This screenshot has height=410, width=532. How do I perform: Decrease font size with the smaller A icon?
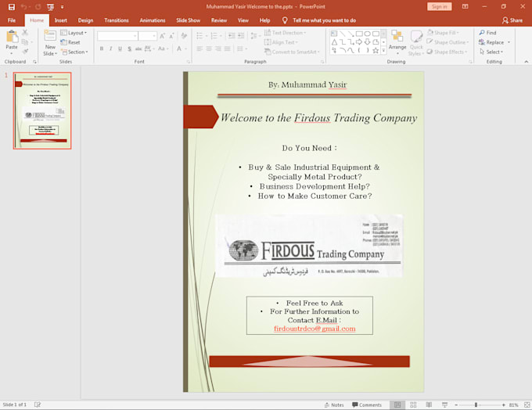(x=171, y=36)
